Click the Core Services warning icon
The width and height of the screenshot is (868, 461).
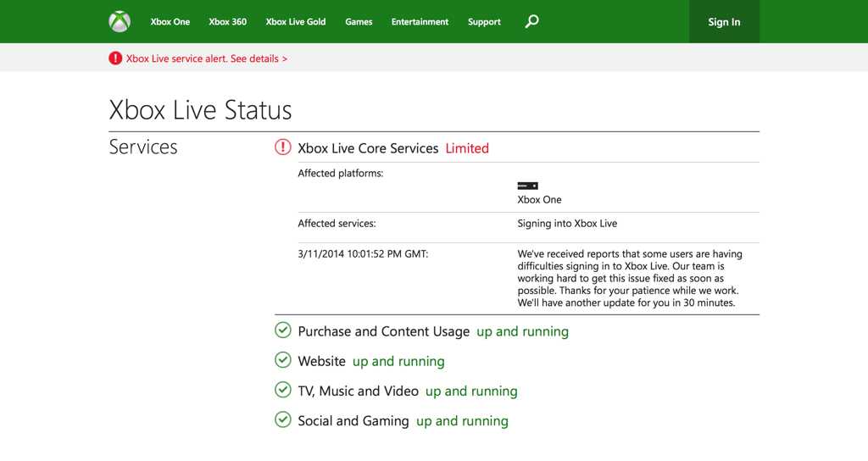(x=283, y=147)
